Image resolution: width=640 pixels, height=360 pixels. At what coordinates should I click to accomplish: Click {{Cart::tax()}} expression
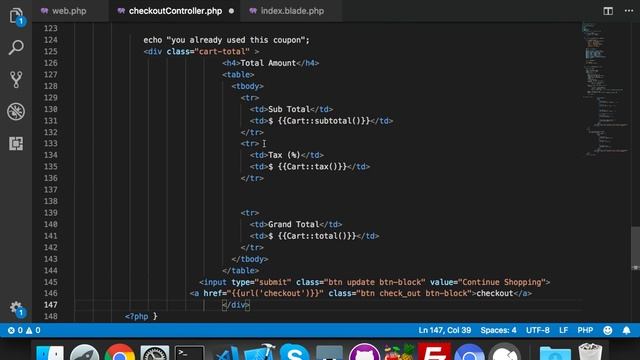(x=312, y=167)
